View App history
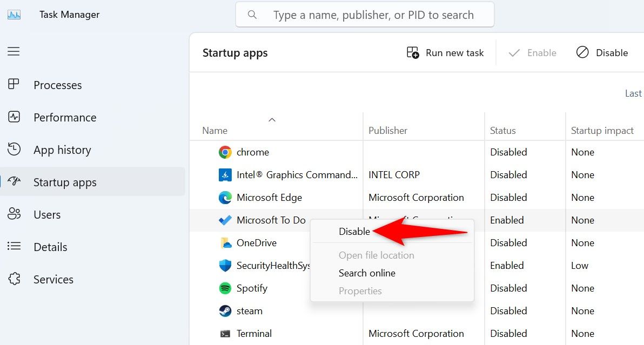 (x=61, y=150)
